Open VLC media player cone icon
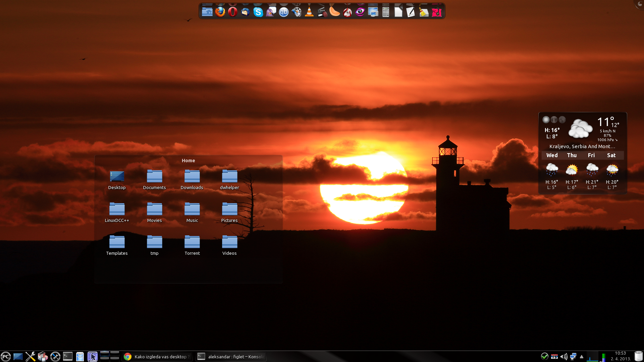This screenshot has height=362, width=644. (x=309, y=12)
